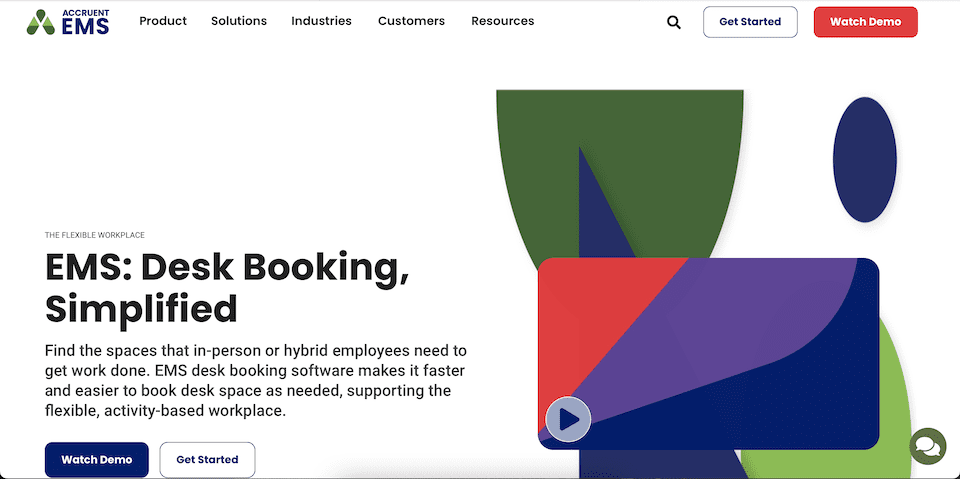Expand the Industries navigation menu

[321, 21]
